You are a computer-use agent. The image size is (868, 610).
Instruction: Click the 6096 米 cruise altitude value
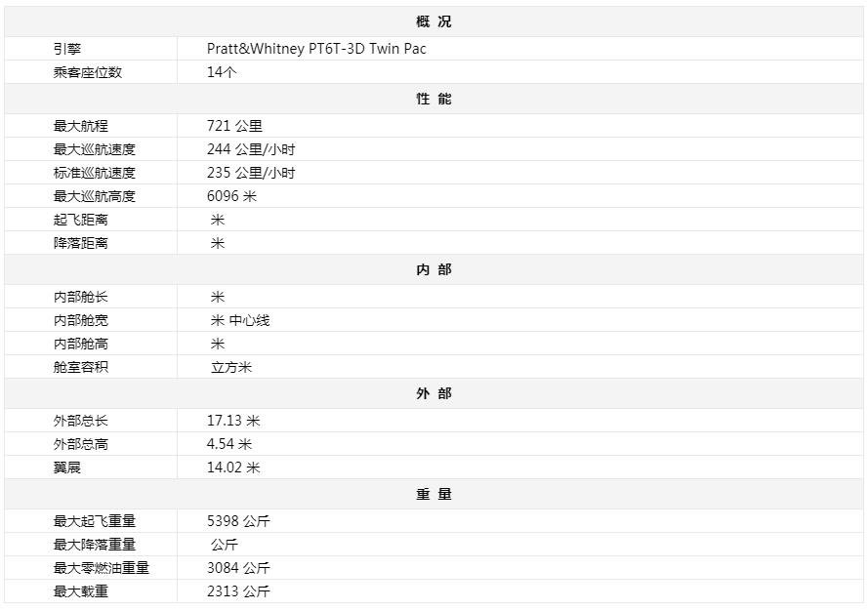(x=232, y=196)
